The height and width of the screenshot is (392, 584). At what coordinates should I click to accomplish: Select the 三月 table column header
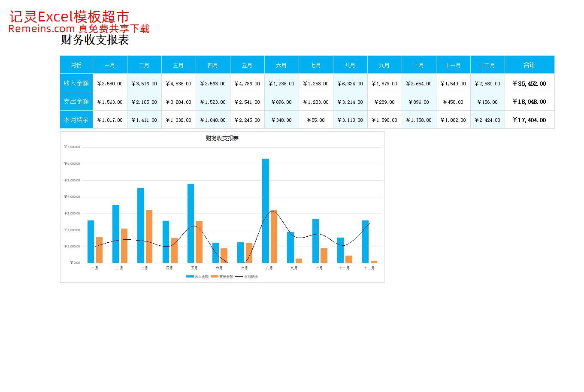[x=179, y=65]
